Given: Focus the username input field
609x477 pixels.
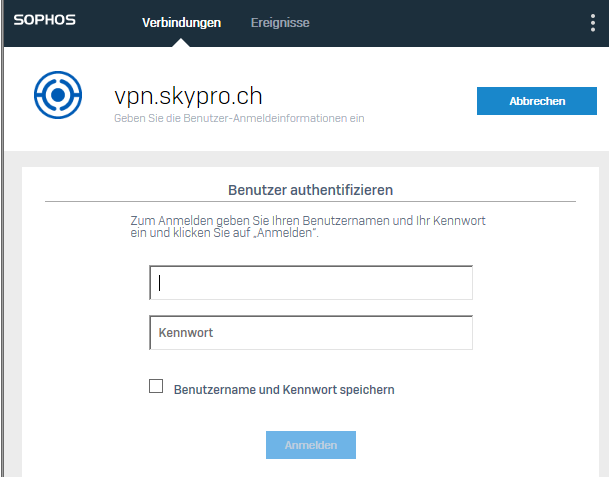Looking at the screenshot, I should tap(311, 283).
